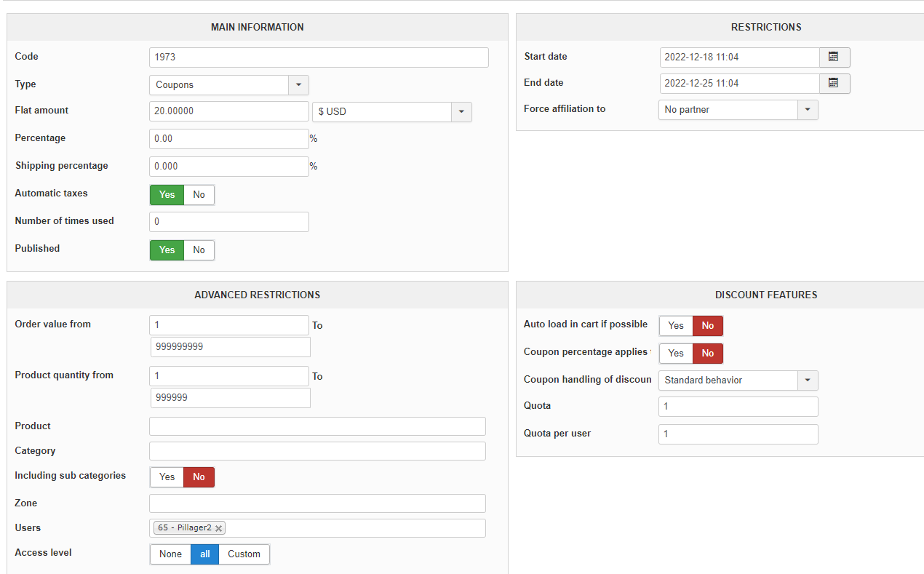Screen dimensions: 924x574
Task: Click the empty Zone field
Action: 317,503
